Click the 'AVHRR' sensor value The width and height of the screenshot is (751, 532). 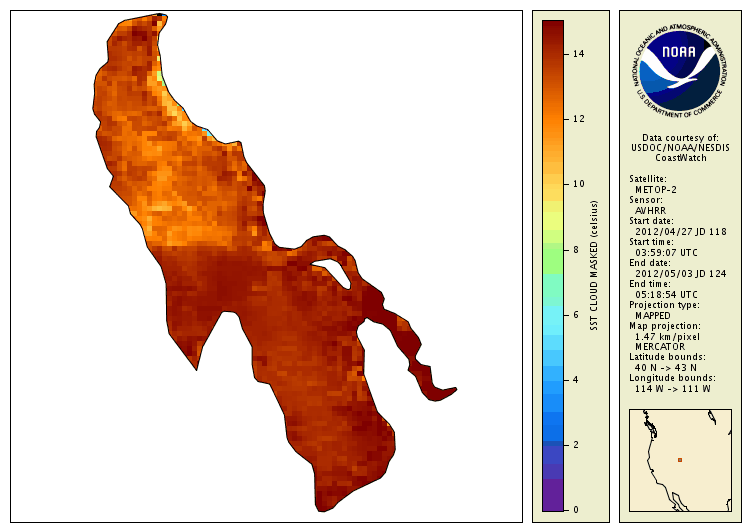pyautogui.click(x=650, y=211)
